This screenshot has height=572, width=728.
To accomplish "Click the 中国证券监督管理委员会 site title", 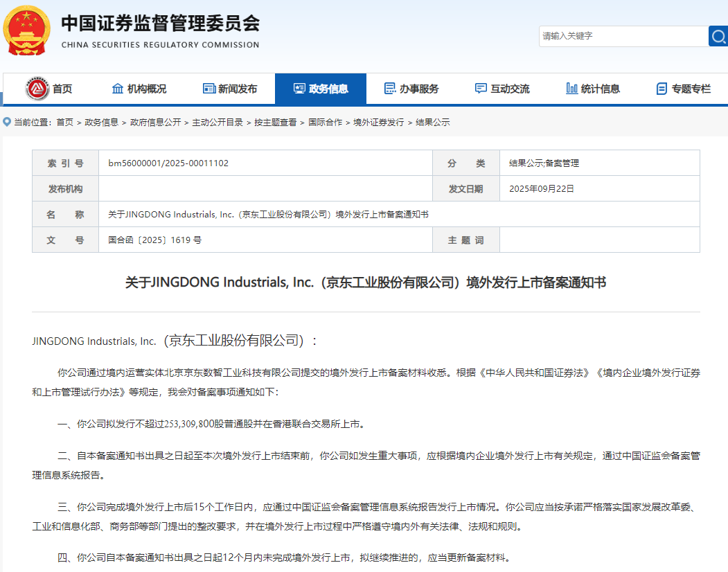I will (160, 24).
